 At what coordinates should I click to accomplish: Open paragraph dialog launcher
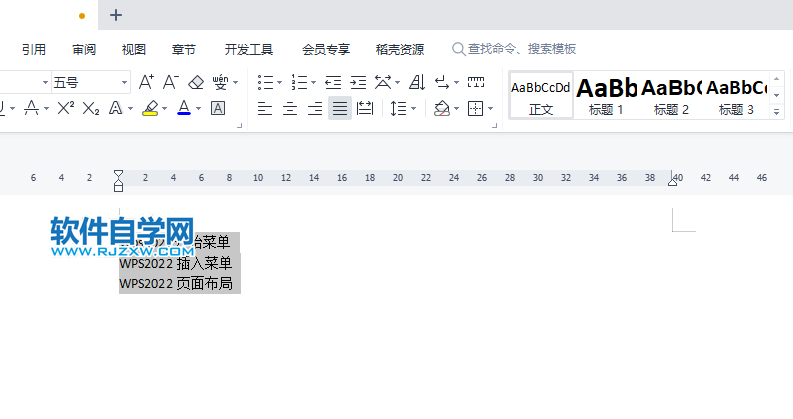click(x=495, y=125)
